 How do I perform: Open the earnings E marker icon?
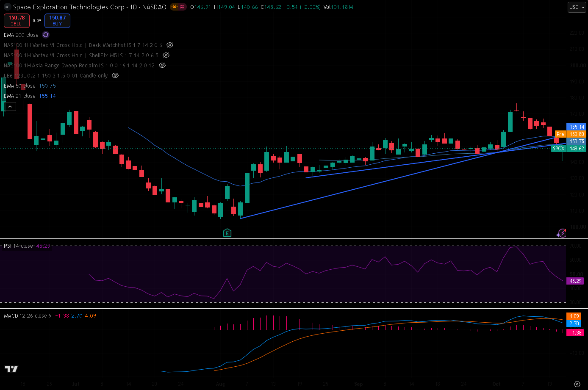coord(227,232)
